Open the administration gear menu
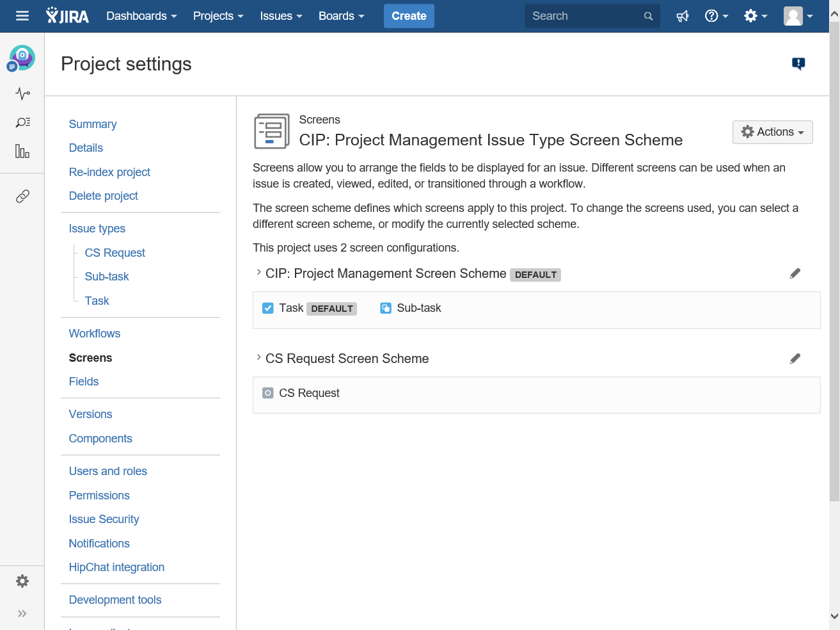 click(756, 16)
